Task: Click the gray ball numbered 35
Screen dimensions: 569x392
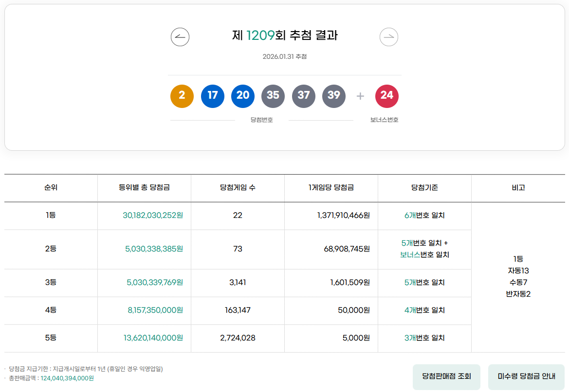Action: click(273, 96)
